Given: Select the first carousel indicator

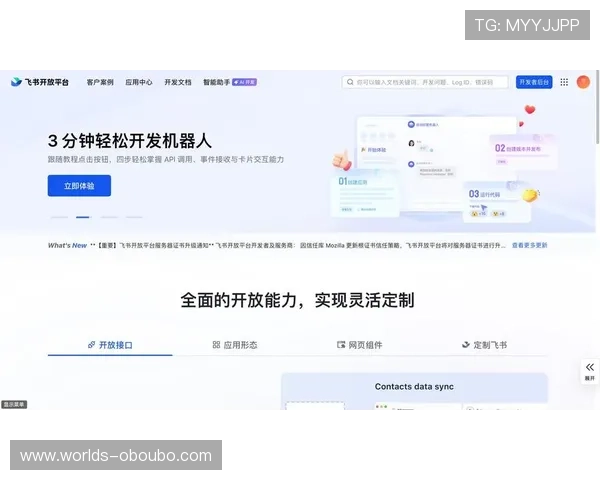Looking at the screenshot, I should pyautogui.click(x=59, y=217).
